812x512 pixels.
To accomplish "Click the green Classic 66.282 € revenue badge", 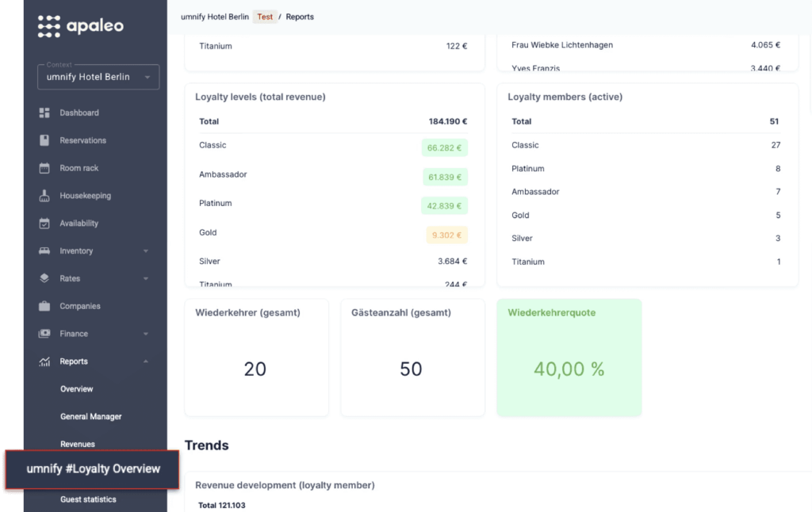I will (x=444, y=147).
